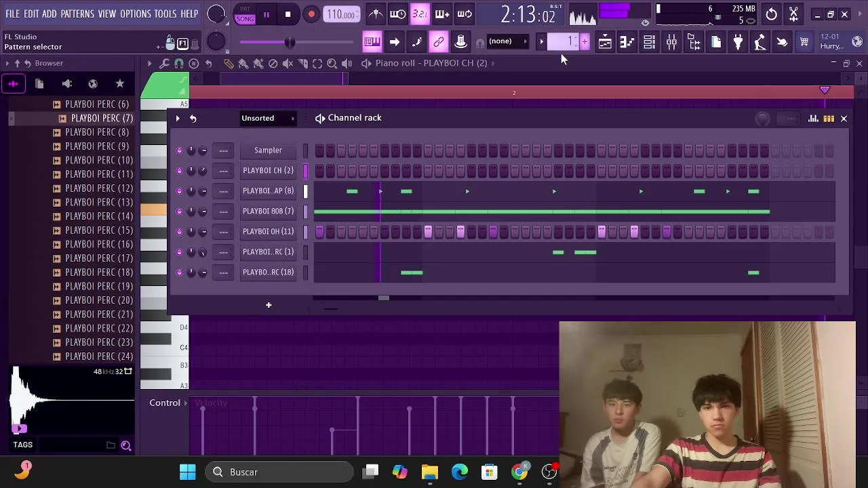Enable wait for input to start playing

point(398,14)
